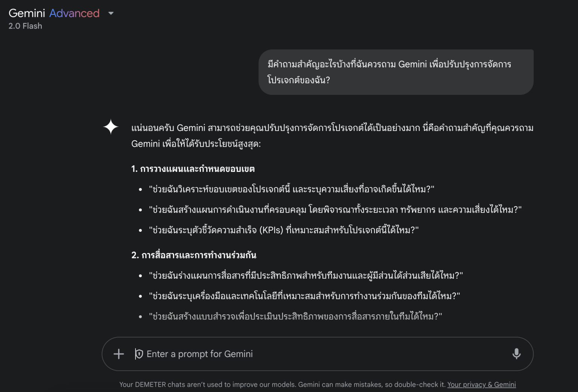Click heading "2. การสื่อสารและการทำงานร่วมกัน"
This screenshot has height=392, width=578.
coord(194,255)
